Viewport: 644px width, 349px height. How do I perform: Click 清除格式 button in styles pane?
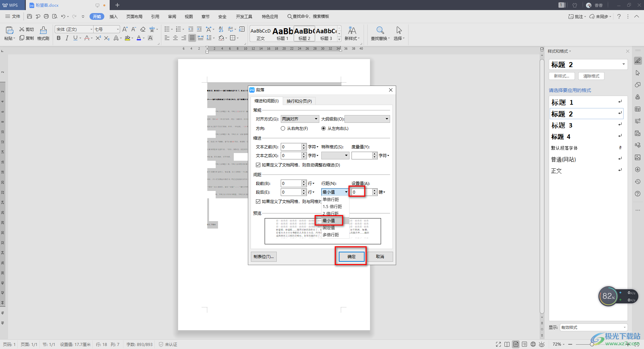(x=591, y=76)
